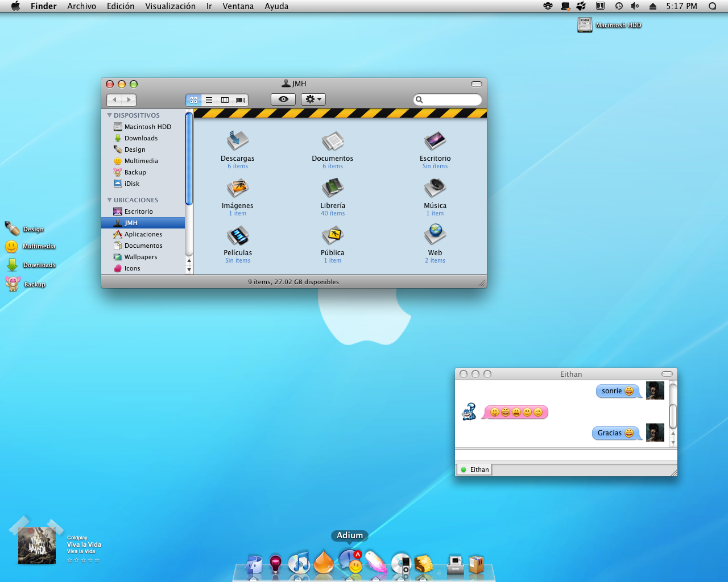
Task: Click the Finder sidebar scrollbar thumb
Action: [189, 159]
